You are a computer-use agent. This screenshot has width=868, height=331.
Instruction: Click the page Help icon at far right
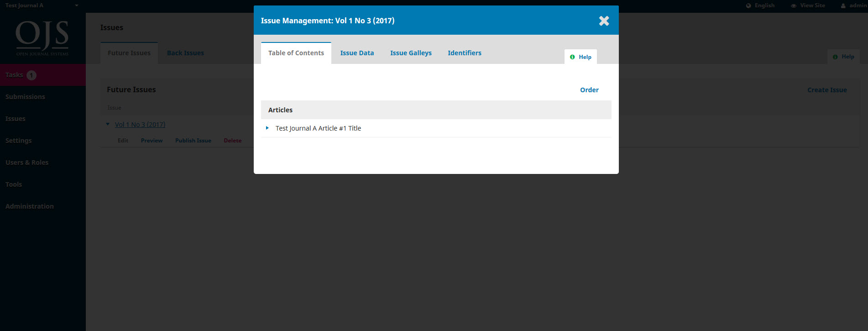point(835,57)
